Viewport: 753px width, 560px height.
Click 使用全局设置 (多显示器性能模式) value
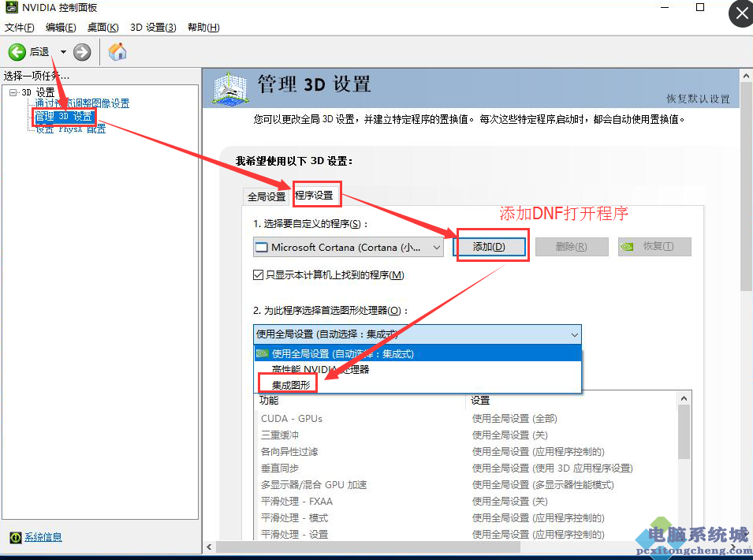pyautogui.click(x=542, y=484)
